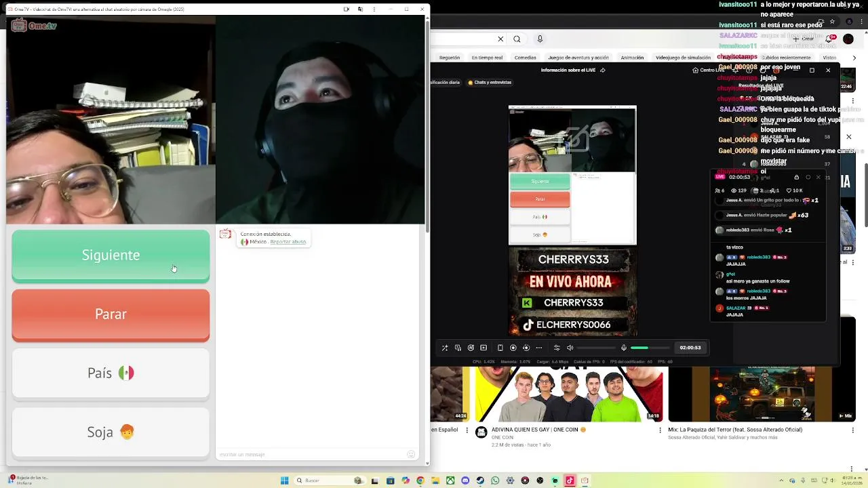Select the Animación filter chip

pos(632,58)
